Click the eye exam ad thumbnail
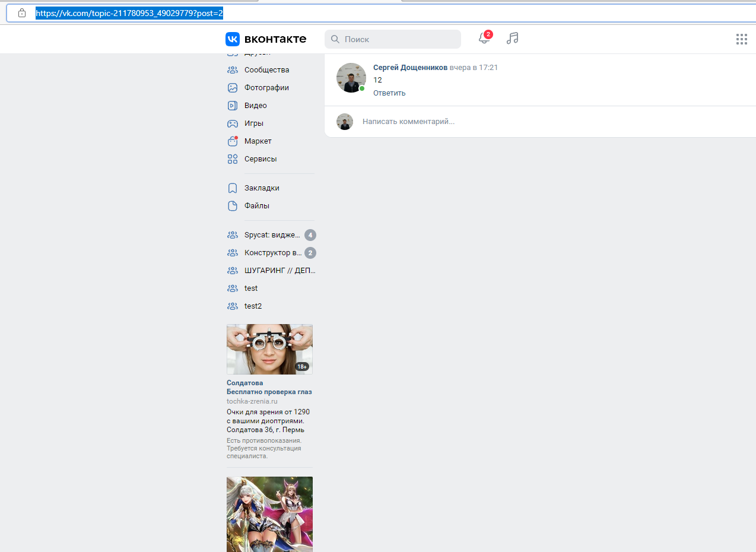756x552 pixels. click(x=269, y=349)
